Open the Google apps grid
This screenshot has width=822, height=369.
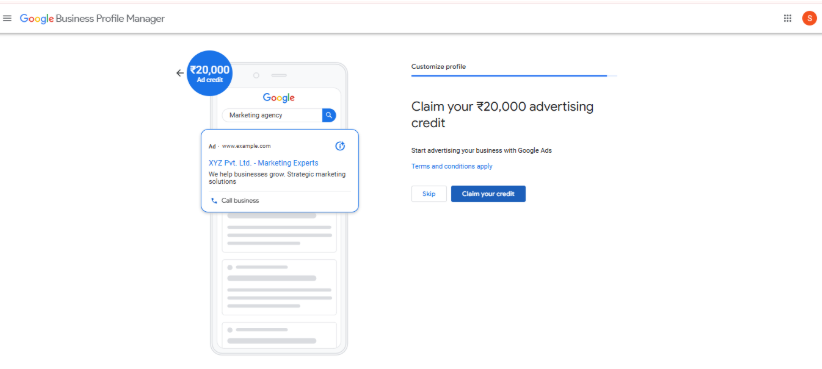click(x=787, y=18)
